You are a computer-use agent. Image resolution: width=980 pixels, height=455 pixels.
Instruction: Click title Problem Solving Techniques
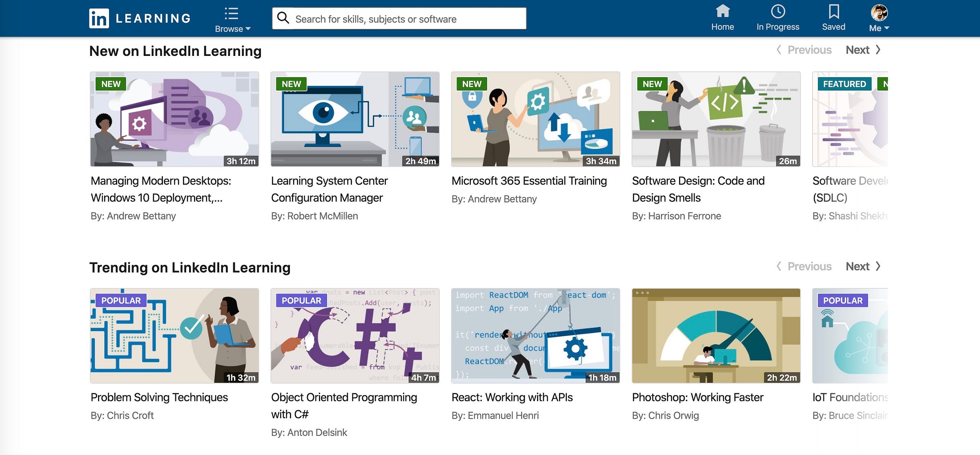(159, 397)
